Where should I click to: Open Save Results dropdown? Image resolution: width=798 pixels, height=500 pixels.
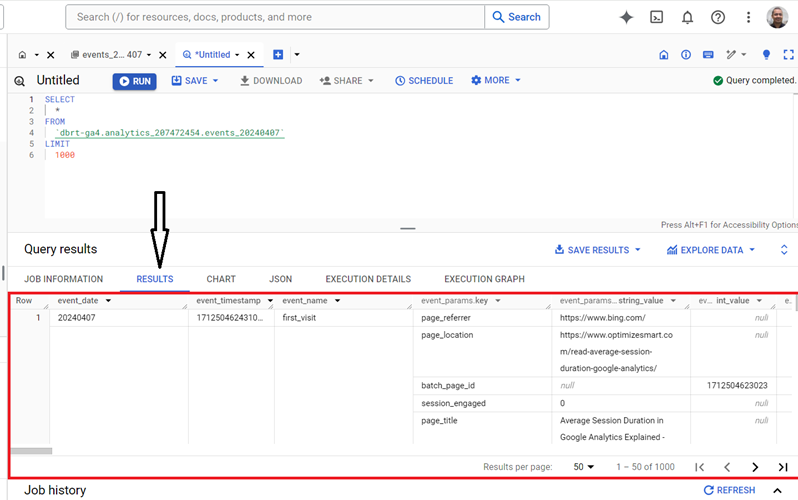(x=597, y=250)
